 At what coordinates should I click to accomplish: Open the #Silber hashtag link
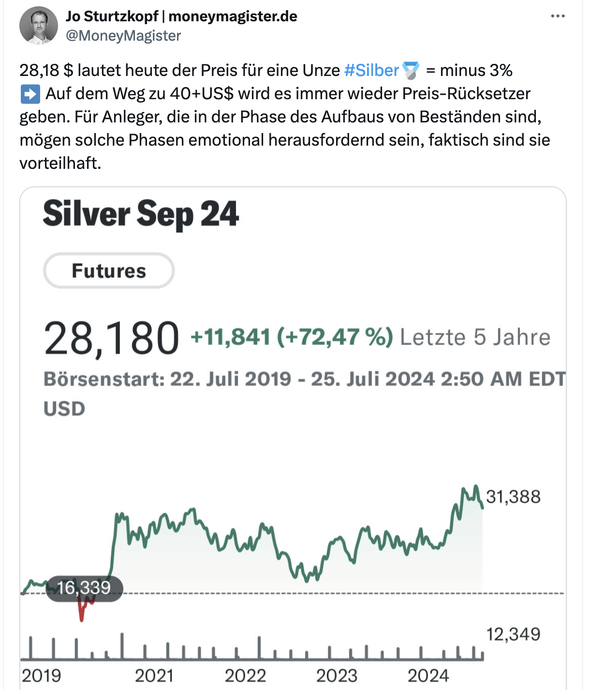[x=371, y=70]
